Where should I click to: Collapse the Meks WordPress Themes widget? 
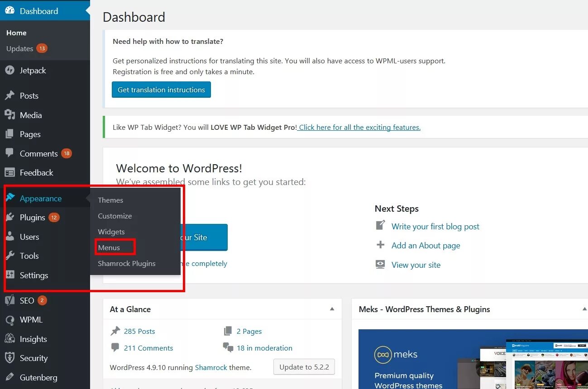[584, 309]
